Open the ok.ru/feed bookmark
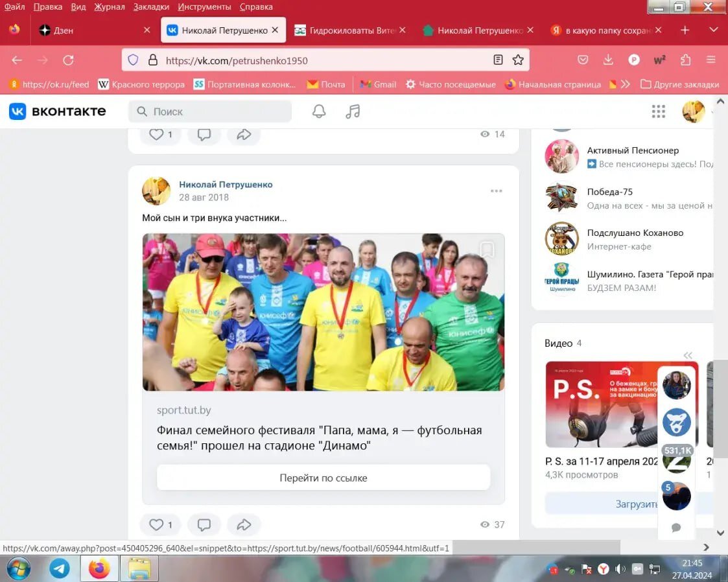 point(49,84)
